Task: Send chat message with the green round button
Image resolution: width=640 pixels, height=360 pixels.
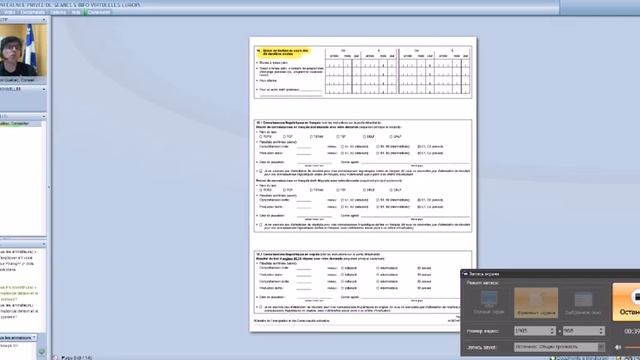Action: pyautogui.click(x=41, y=351)
